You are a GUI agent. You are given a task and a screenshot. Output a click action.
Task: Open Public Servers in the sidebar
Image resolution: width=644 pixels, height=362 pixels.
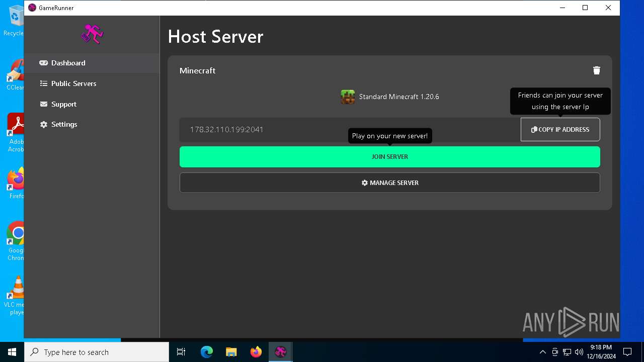92,83
